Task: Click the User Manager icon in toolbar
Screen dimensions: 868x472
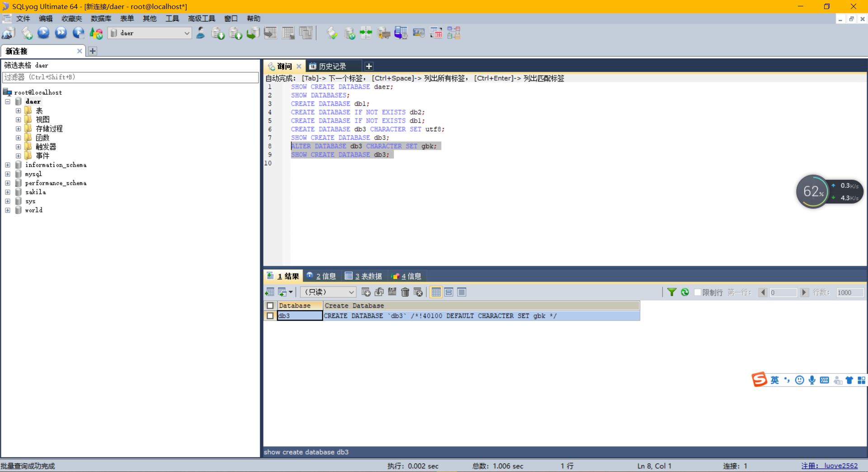Action: click(x=200, y=33)
